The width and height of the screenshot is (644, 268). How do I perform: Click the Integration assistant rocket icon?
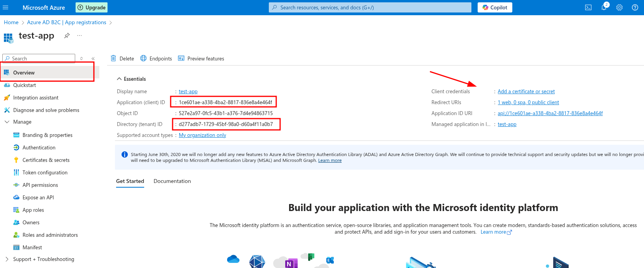point(7,98)
